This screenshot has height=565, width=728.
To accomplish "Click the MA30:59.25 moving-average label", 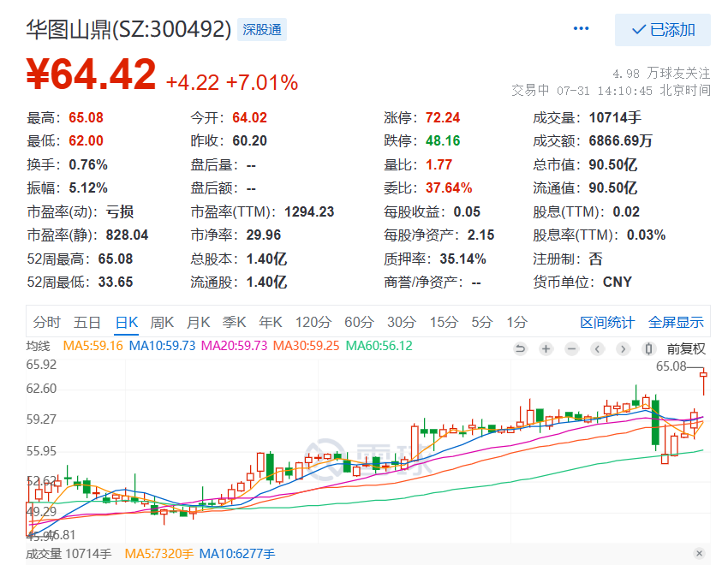I will point(306,346).
